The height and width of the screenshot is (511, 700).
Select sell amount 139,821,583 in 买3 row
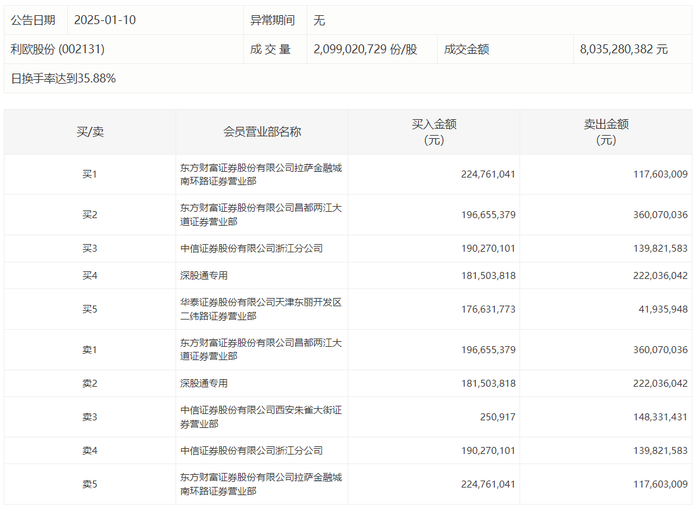(x=660, y=249)
